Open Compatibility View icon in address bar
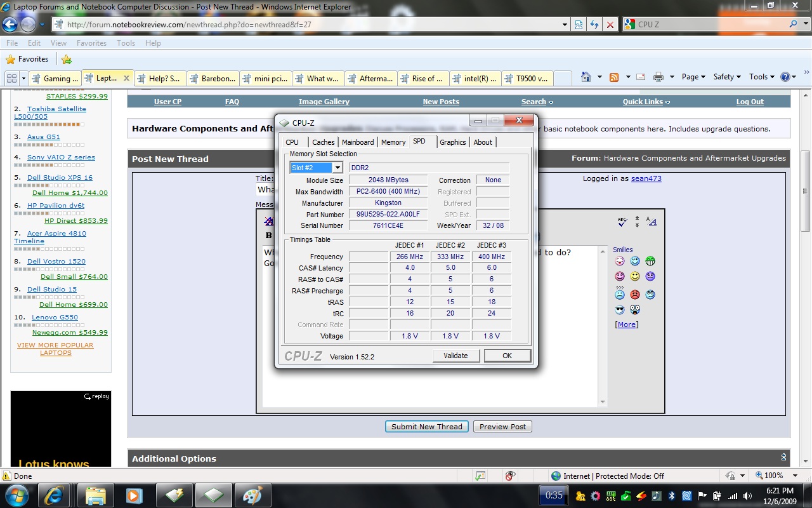This screenshot has width=812, height=508. (579, 25)
